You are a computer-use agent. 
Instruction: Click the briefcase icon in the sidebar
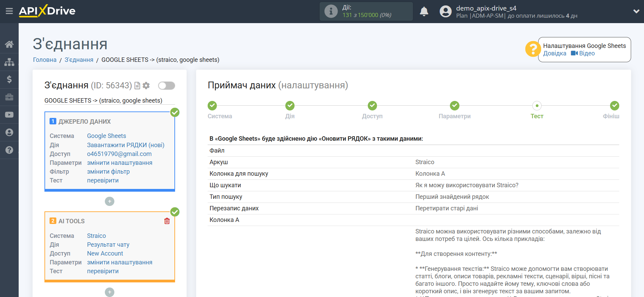pyautogui.click(x=9, y=97)
